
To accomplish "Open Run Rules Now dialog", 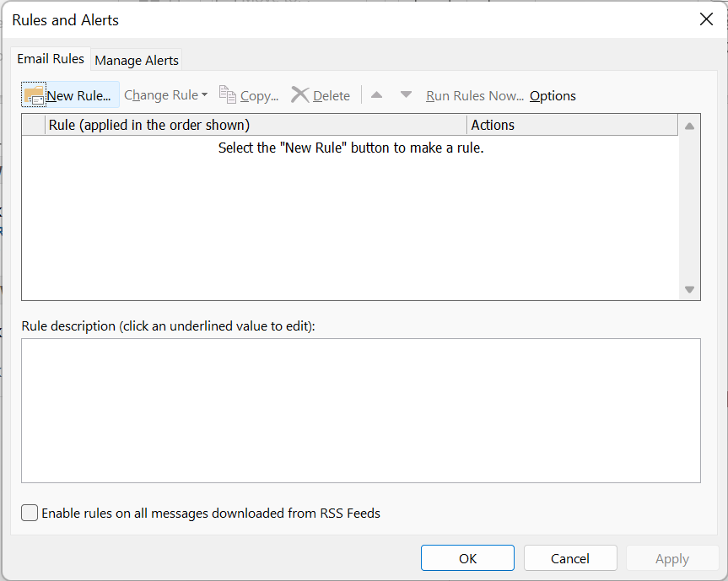I will 474,95.
